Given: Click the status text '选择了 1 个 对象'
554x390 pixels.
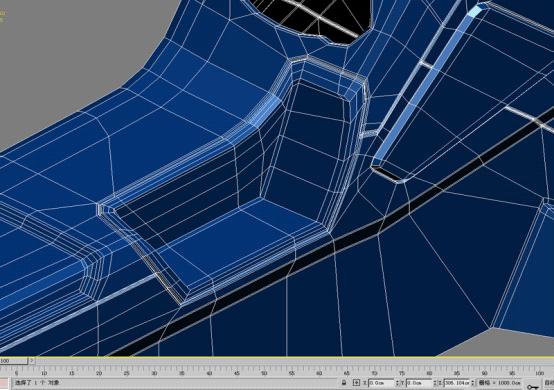Looking at the screenshot, I should tap(37, 383).
